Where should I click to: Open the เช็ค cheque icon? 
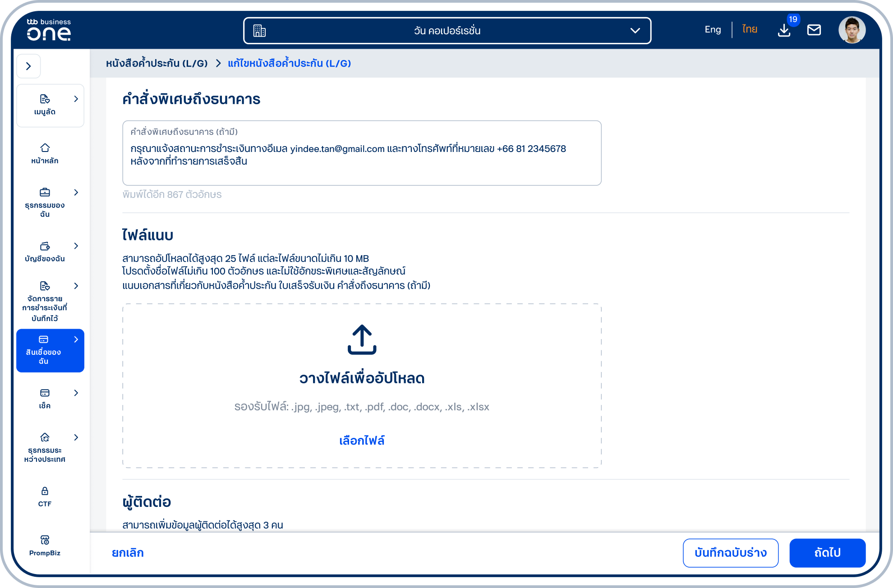[x=45, y=393]
